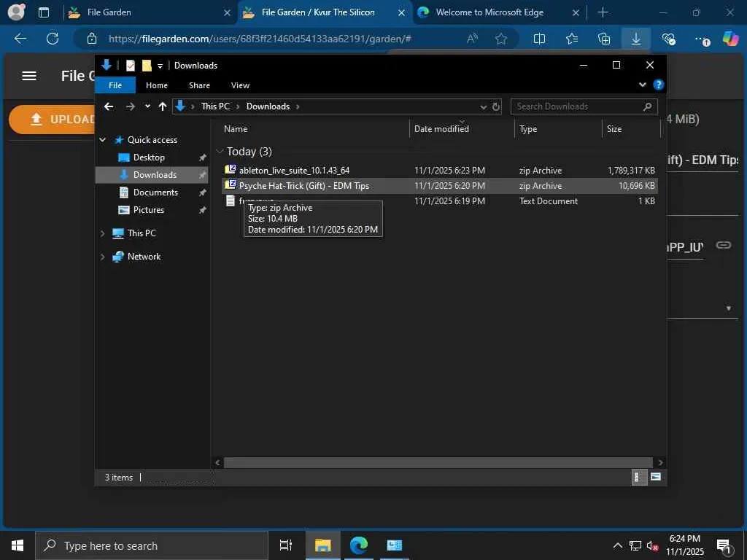Open File Garden hamburger menu
The height and width of the screenshot is (560, 747).
(29, 76)
